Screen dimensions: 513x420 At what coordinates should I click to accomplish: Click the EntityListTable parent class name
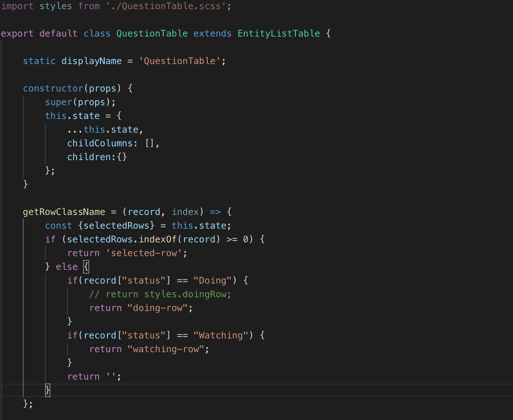(279, 34)
